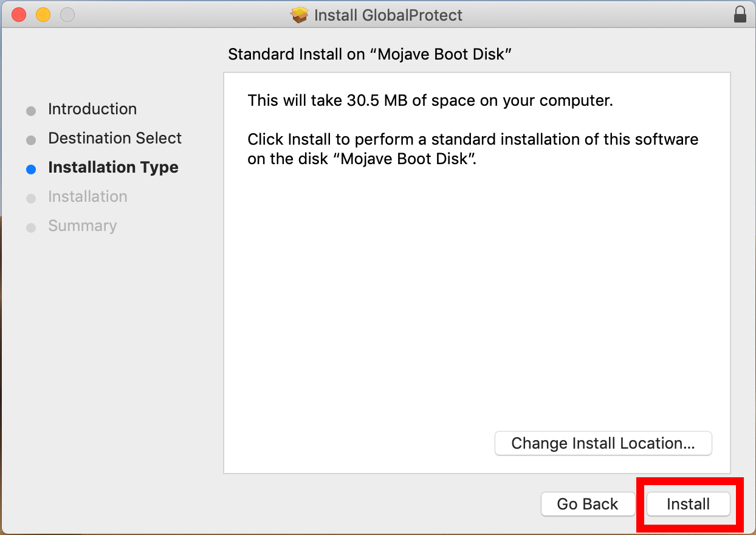Click the bullet beside Destination Select
Viewport: 756px width, 535px height.
tap(31, 140)
